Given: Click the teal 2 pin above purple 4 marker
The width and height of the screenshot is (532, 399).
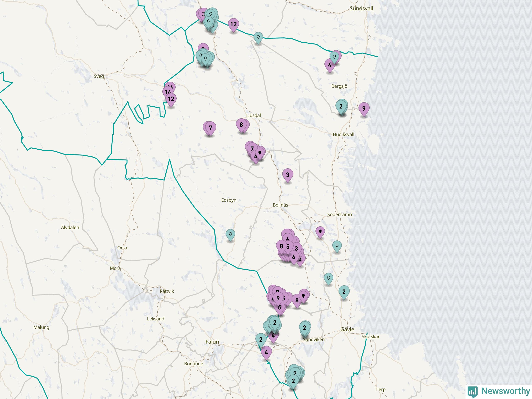Looking at the screenshot, I should [275, 323].
